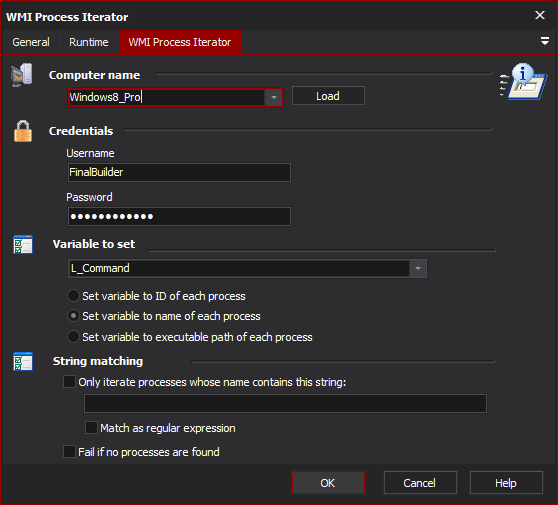Click the checklist icon beside String matching
The image size is (558, 505).
tap(23, 362)
